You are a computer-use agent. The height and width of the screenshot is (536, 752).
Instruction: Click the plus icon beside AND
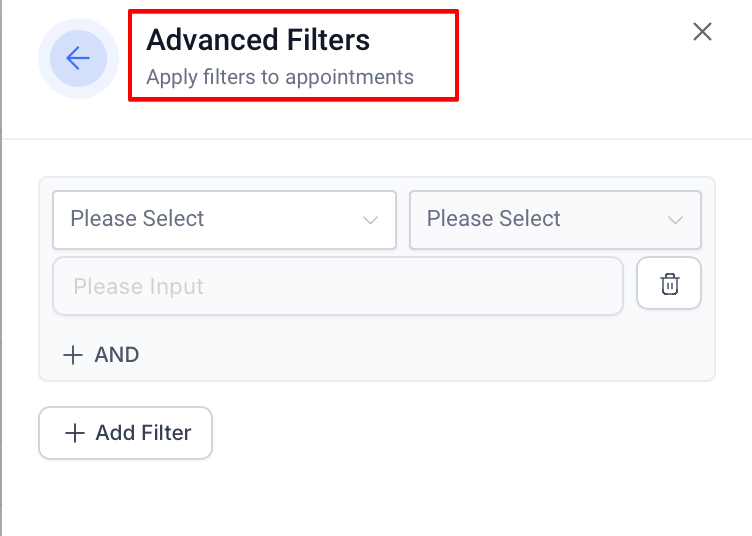point(73,355)
